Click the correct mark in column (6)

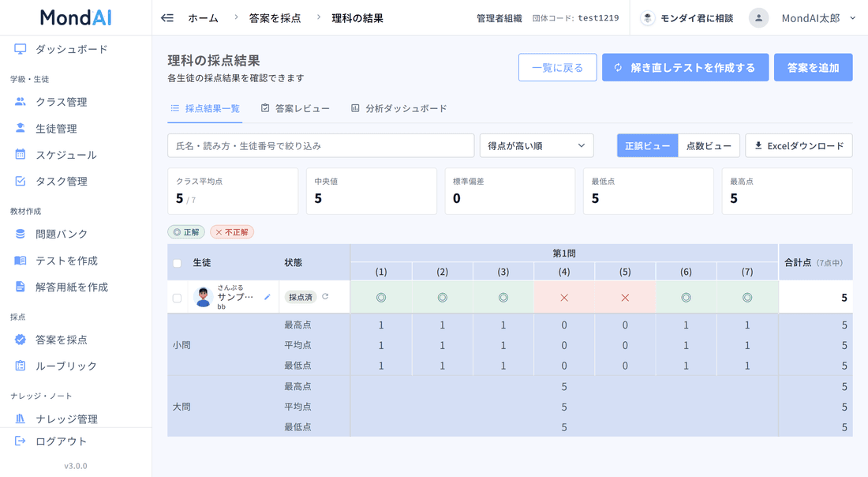(x=686, y=298)
